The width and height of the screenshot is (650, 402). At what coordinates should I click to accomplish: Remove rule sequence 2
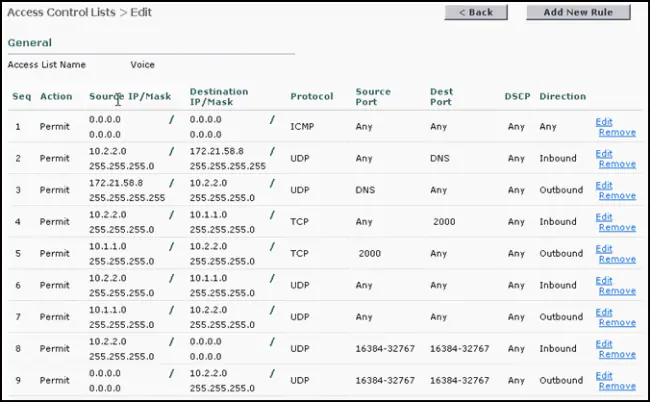pyautogui.click(x=617, y=164)
